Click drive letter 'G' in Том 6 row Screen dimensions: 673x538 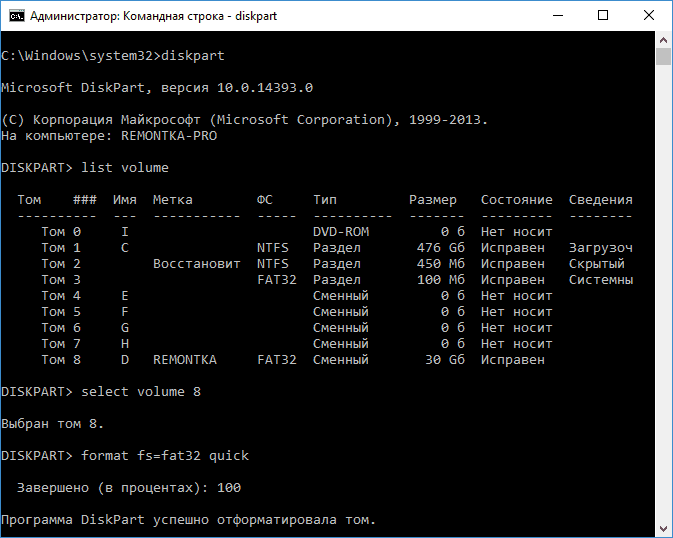click(x=124, y=328)
